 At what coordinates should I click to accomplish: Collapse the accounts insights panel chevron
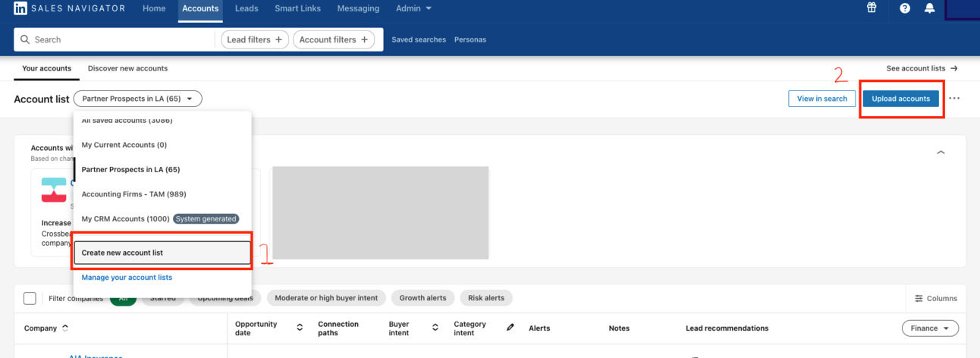tap(941, 152)
